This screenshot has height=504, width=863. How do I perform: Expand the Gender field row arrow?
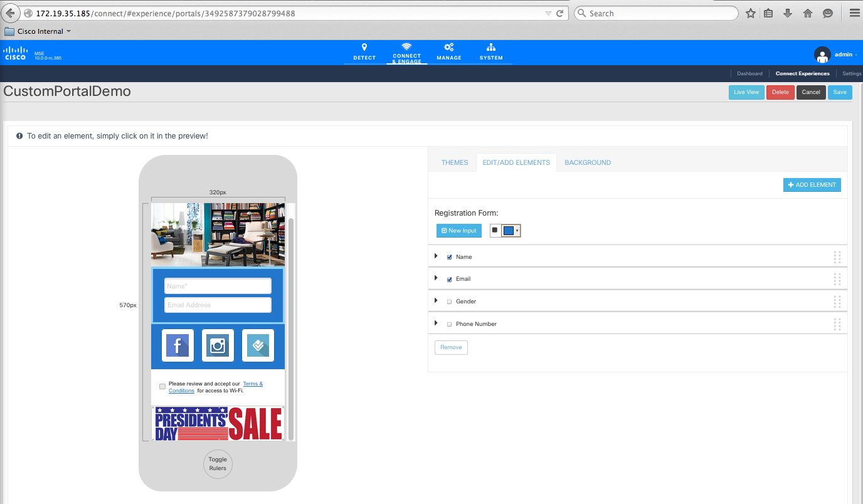pos(436,301)
